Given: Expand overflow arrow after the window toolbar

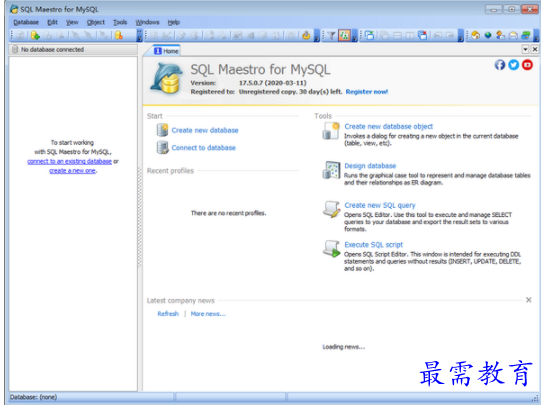Looking at the screenshot, I should [460, 35].
